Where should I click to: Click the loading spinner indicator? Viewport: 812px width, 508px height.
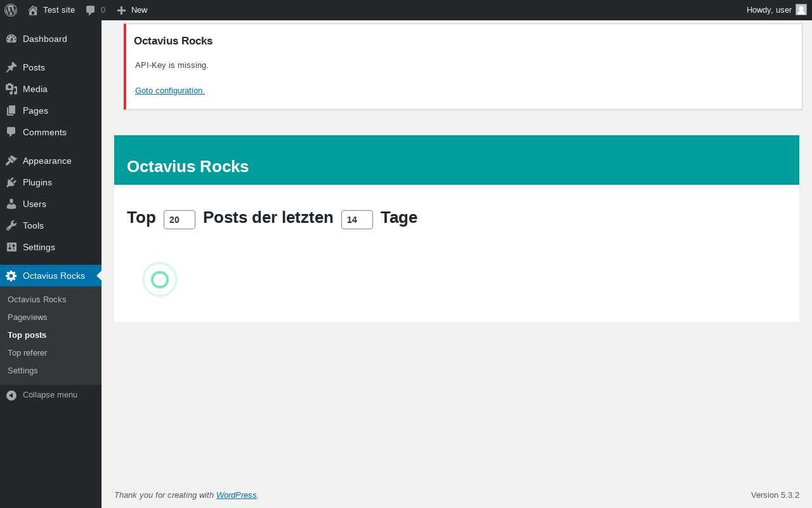click(160, 279)
